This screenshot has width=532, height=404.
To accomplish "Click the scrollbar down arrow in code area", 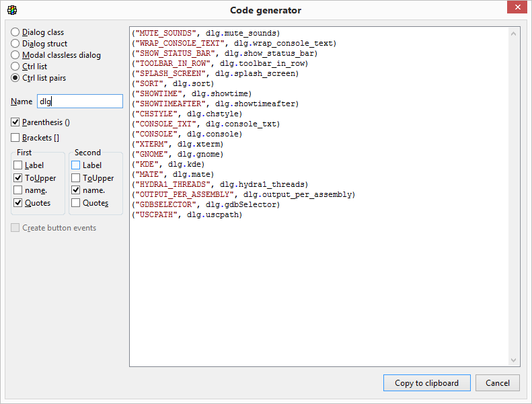I will (514, 361).
